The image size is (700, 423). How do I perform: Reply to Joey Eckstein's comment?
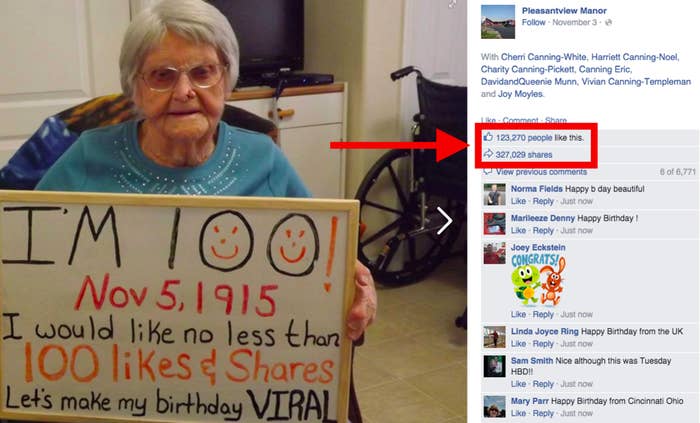tap(543, 314)
